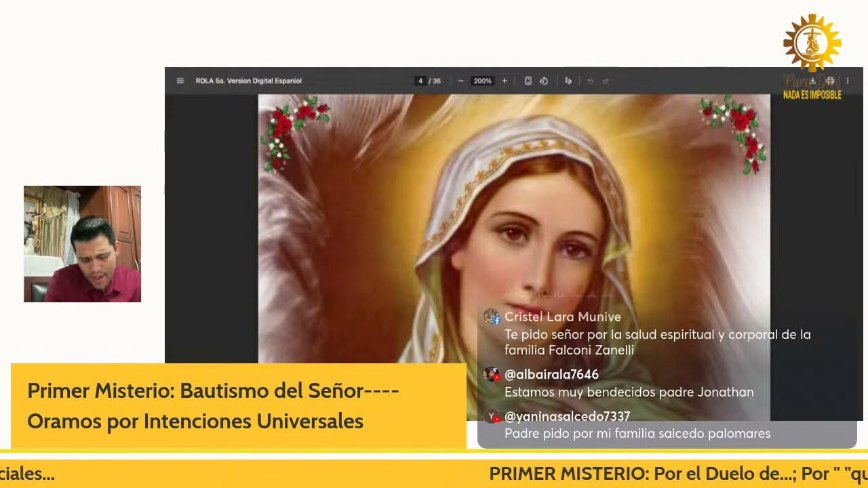Click the 'Padre pido por mi familia' message
This screenshot has width=868, height=488.
point(637,433)
